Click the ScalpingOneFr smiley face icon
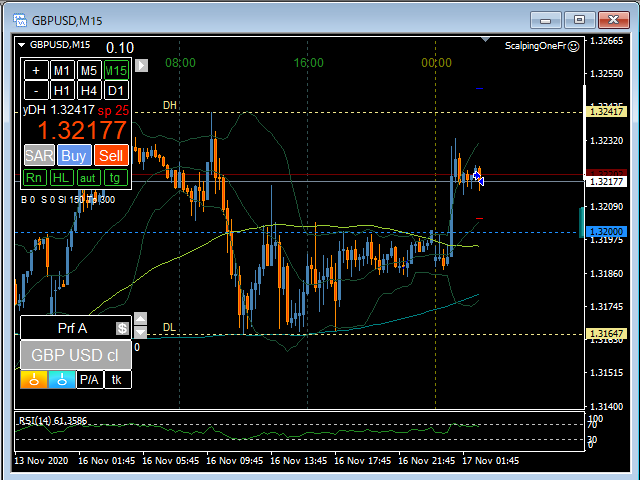Image resolution: width=640 pixels, height=480 pixels. pos(573,47)
